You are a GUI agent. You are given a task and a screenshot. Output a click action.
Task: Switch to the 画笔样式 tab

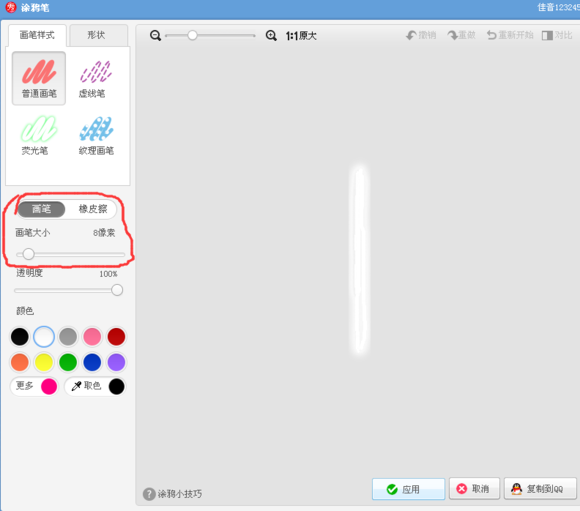[37, 35]
